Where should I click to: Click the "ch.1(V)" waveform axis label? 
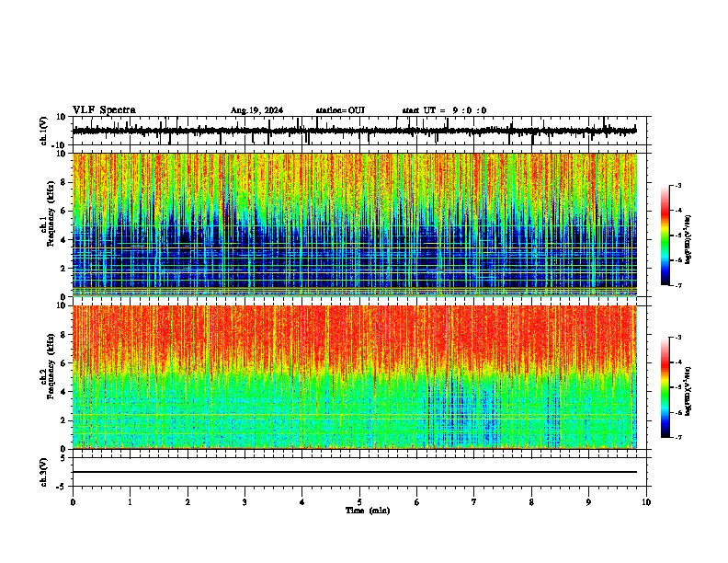tap(44, 131)
